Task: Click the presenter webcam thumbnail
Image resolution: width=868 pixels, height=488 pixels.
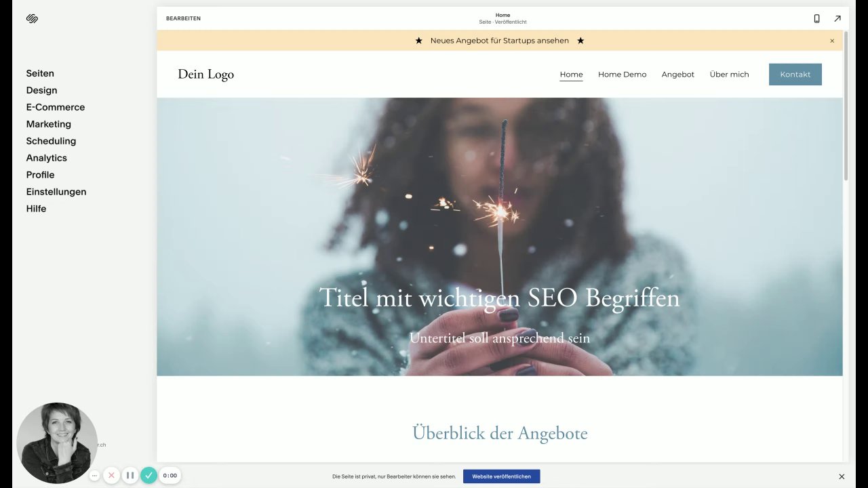Action: click(57, 443)
